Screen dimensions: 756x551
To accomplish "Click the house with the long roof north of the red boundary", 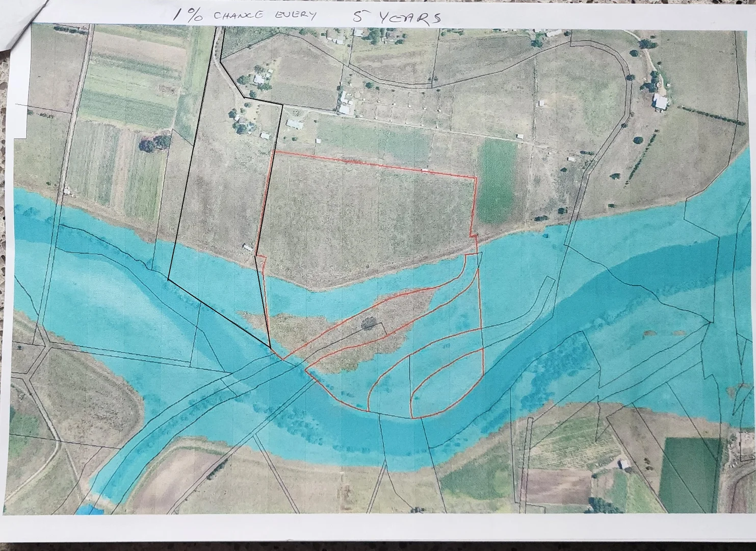I will coord(295,124).
